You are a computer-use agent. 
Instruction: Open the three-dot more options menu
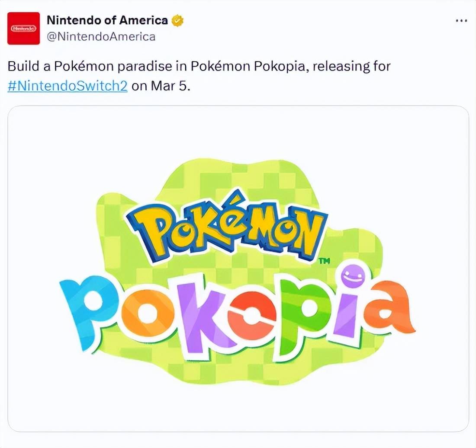(x=461, y=21)
